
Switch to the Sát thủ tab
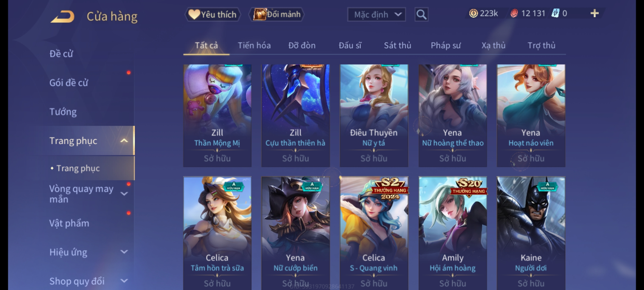(x=397, y=46)
